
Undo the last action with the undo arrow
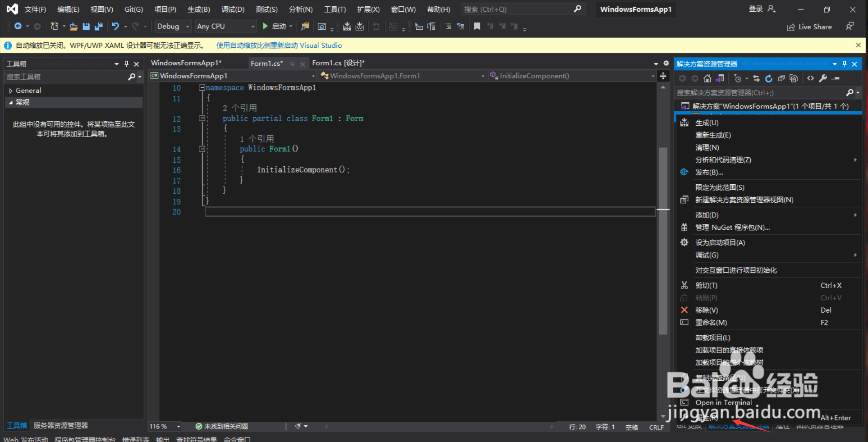[115, 27]
